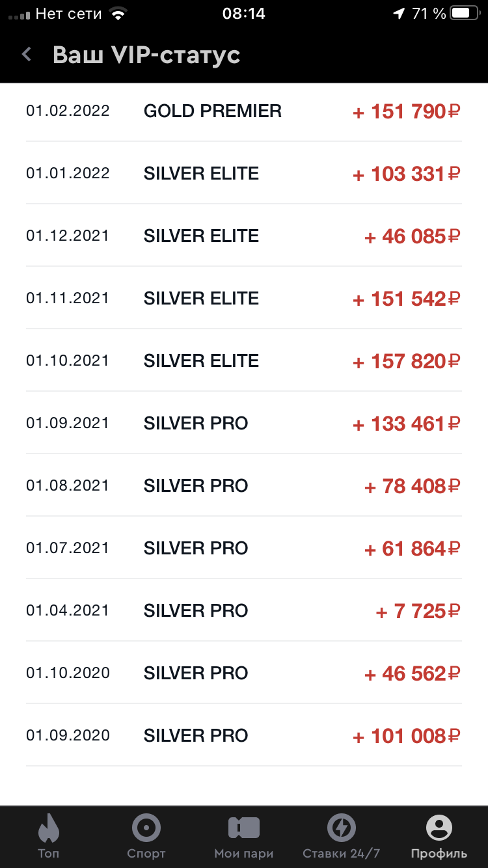
Task: Tap the + 101 008 ₽ amount
Action: tap(406, 736)
